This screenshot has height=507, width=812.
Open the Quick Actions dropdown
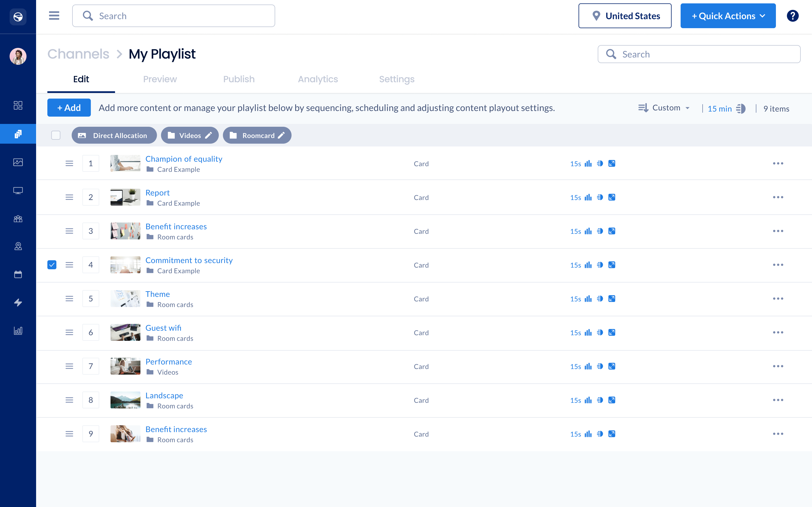(728, 16)
